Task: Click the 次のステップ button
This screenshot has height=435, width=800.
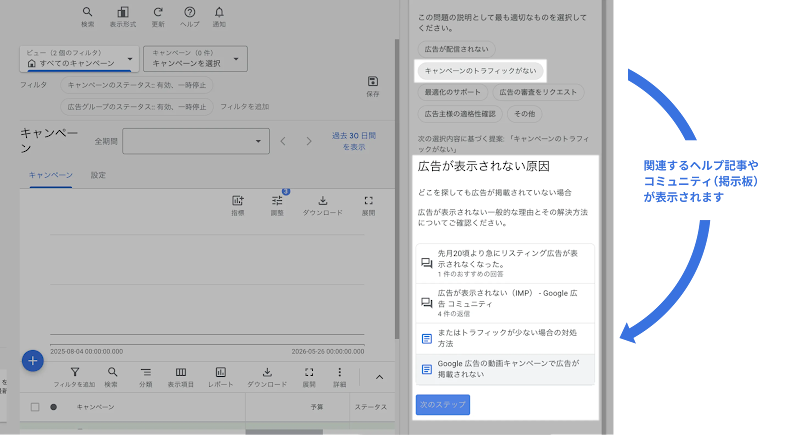Action: [x=443, y=404]
